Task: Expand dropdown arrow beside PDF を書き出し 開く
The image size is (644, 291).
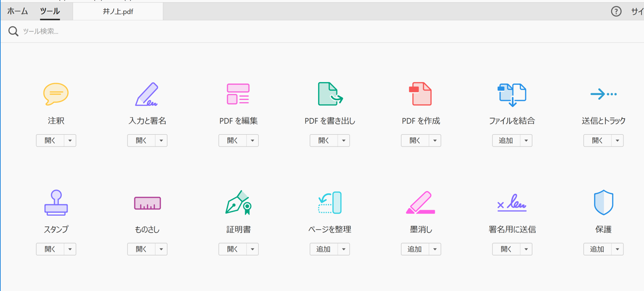Action: pos(344,140)
